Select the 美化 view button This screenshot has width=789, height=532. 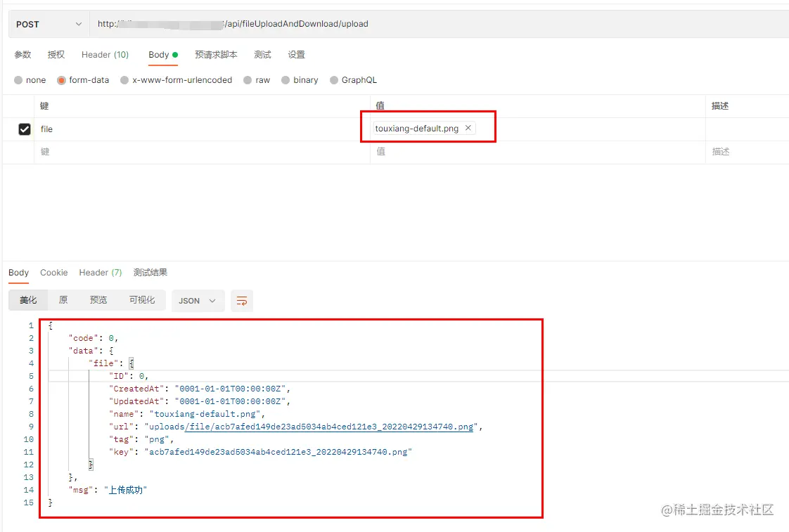tap(28, 300)
